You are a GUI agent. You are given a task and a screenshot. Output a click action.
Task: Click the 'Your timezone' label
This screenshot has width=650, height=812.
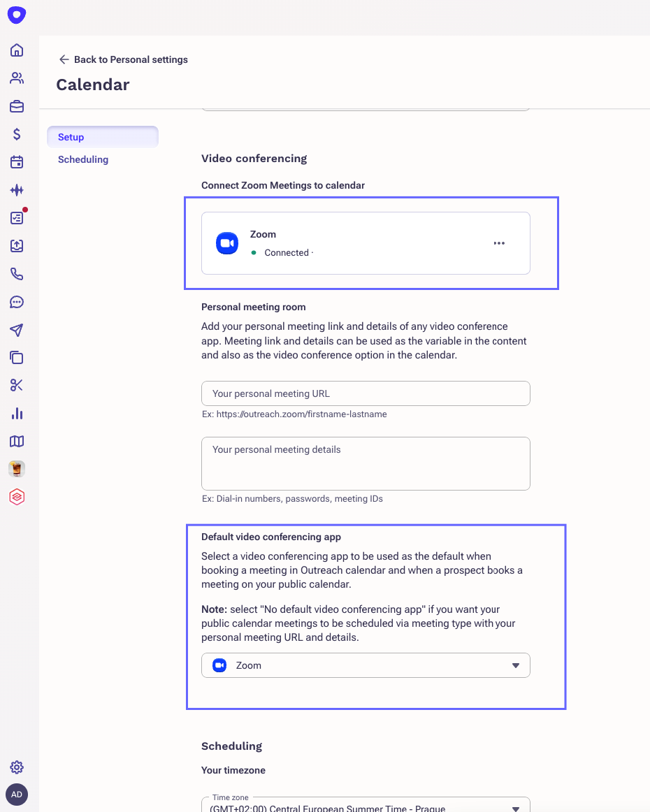233,770
